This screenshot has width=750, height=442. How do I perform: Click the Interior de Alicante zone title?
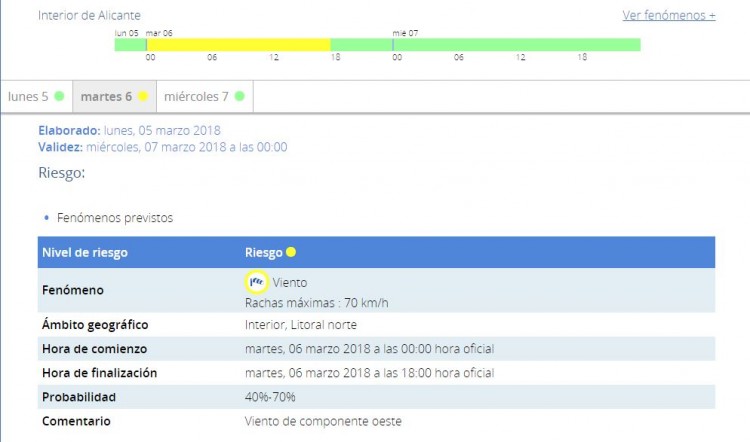pyautogui.click(x=89, y=15)
